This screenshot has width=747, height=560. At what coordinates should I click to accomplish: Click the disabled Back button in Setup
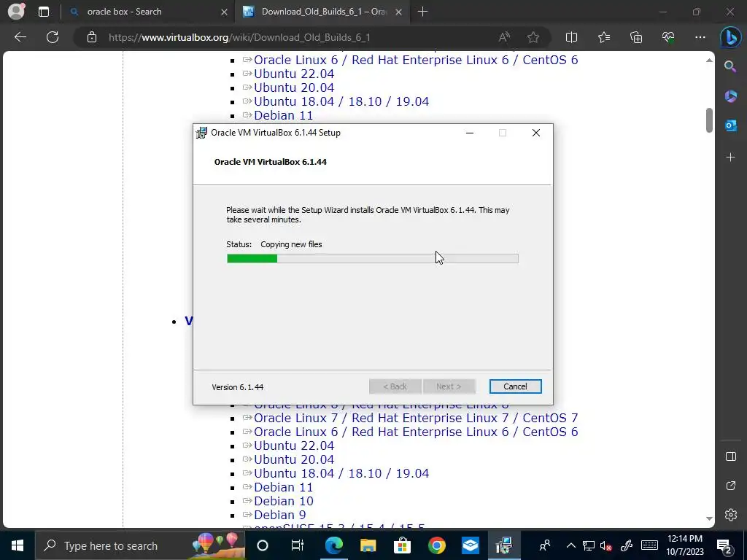[x=395, y=386]
